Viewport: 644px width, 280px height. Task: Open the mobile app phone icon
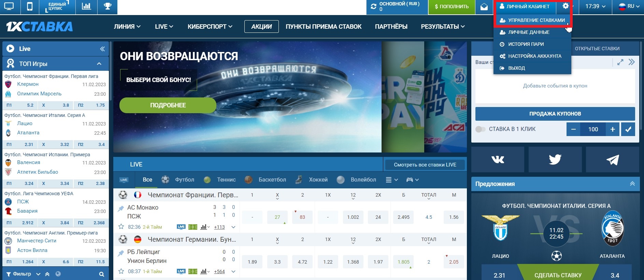30,6
